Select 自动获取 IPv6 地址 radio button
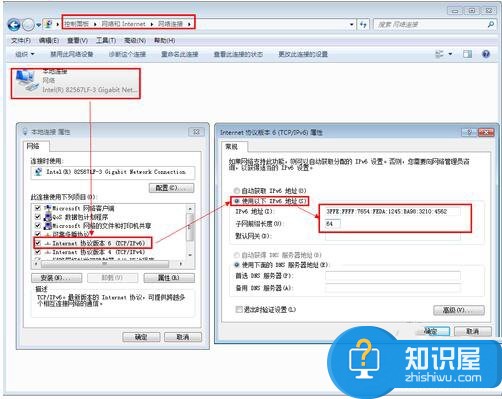This screenshot has height=399, width=502. (237, 191)
